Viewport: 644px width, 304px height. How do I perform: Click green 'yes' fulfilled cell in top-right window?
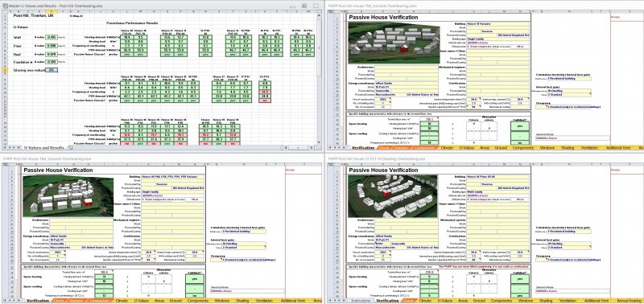519,126
